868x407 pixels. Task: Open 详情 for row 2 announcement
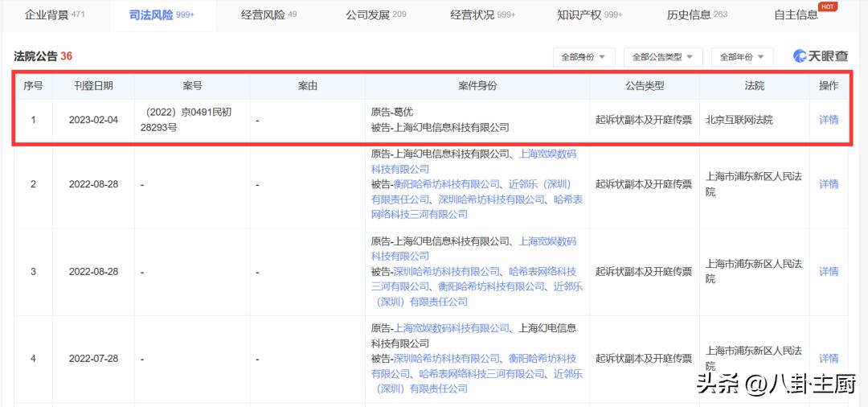(x=828, y=184)
